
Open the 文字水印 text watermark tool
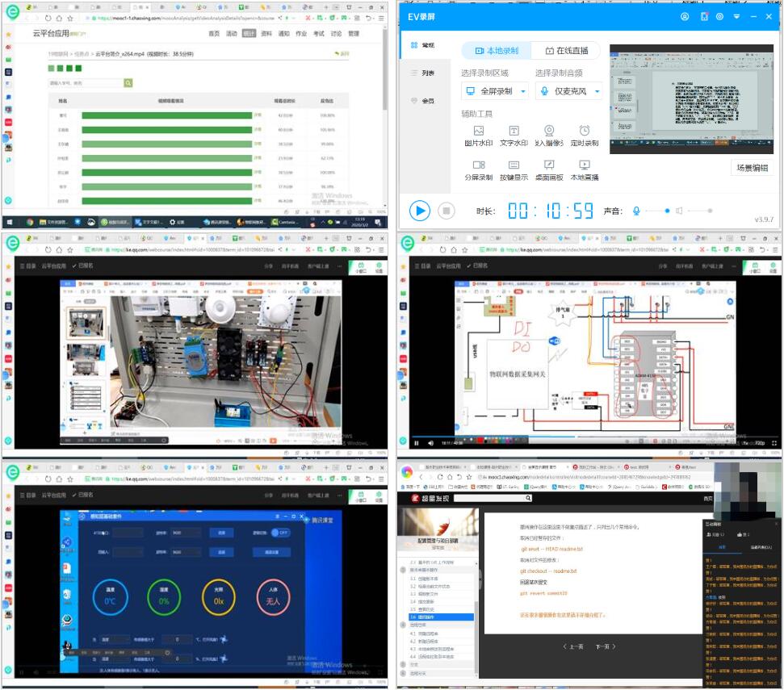click(514, 131)
